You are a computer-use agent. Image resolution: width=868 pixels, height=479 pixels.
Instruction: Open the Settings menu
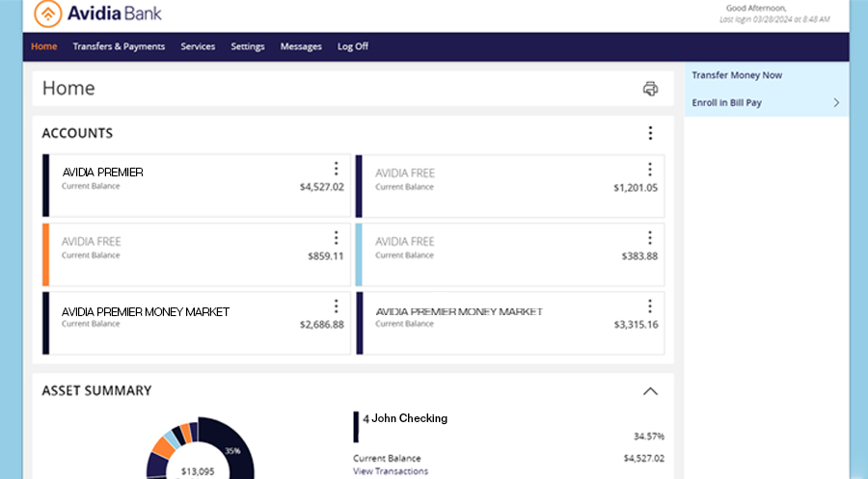pyautogui.click(x=248, y=46)
